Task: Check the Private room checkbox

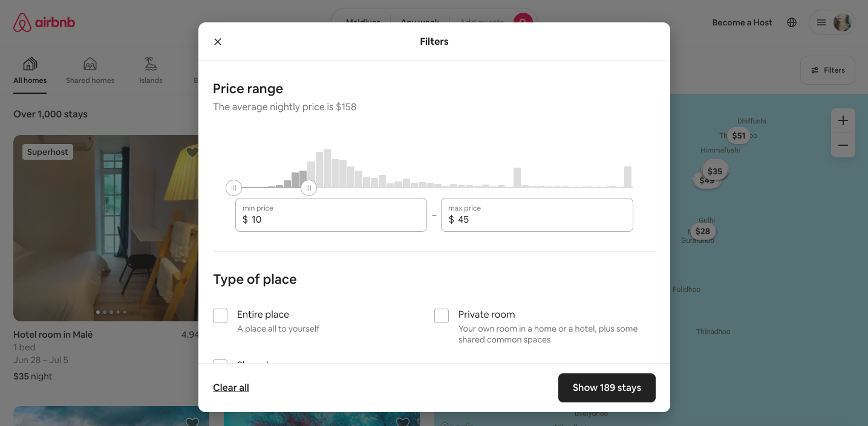Action: point(442,316)
